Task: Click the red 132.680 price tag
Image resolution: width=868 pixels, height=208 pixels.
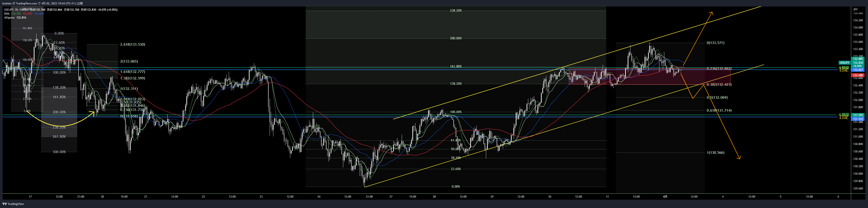Action: tap(858, 75)
